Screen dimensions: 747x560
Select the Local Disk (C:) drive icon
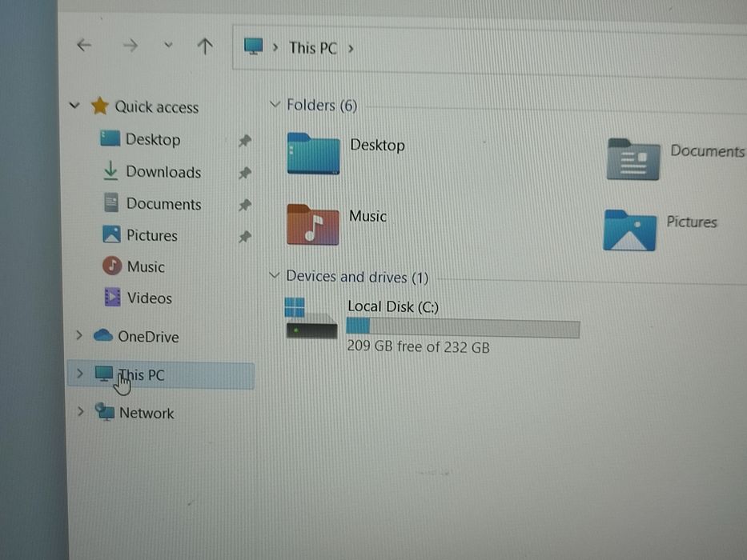[x=311, y=318]
